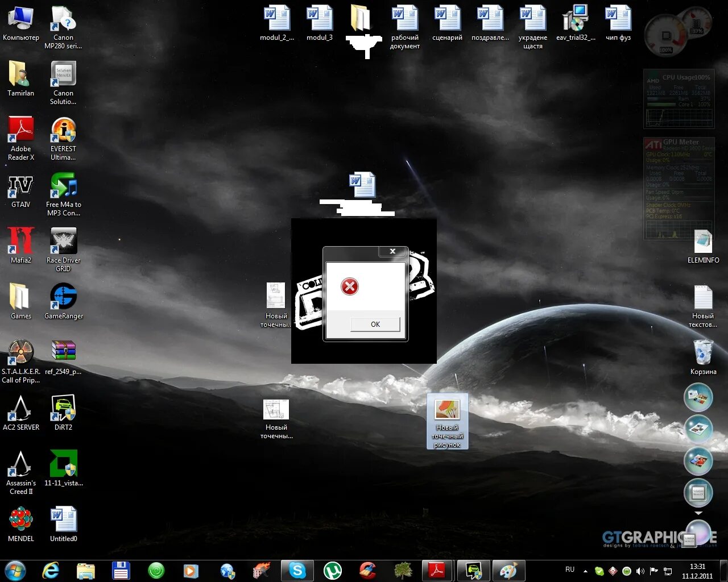The image size is (728, 582).
Task: Open the Корзина recycle bin
Action: 703,357
